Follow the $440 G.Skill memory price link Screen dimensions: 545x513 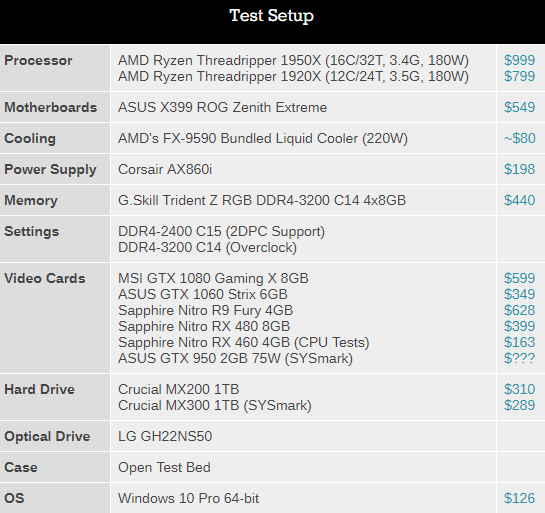point(519,200)
